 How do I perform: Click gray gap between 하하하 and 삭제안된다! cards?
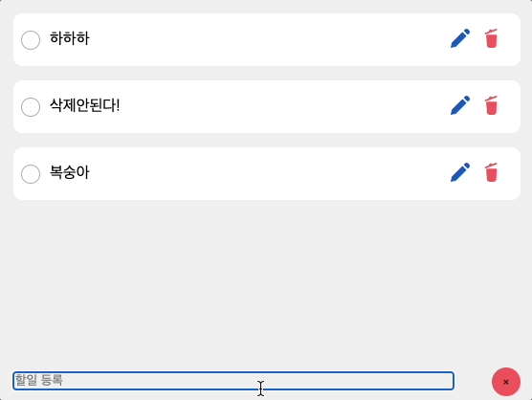[267, 74]
